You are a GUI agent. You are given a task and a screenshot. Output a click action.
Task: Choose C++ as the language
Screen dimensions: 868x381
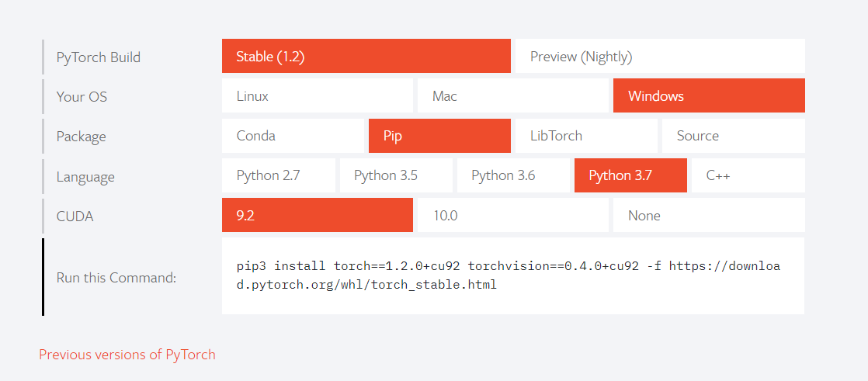click(x=748, y=175)
